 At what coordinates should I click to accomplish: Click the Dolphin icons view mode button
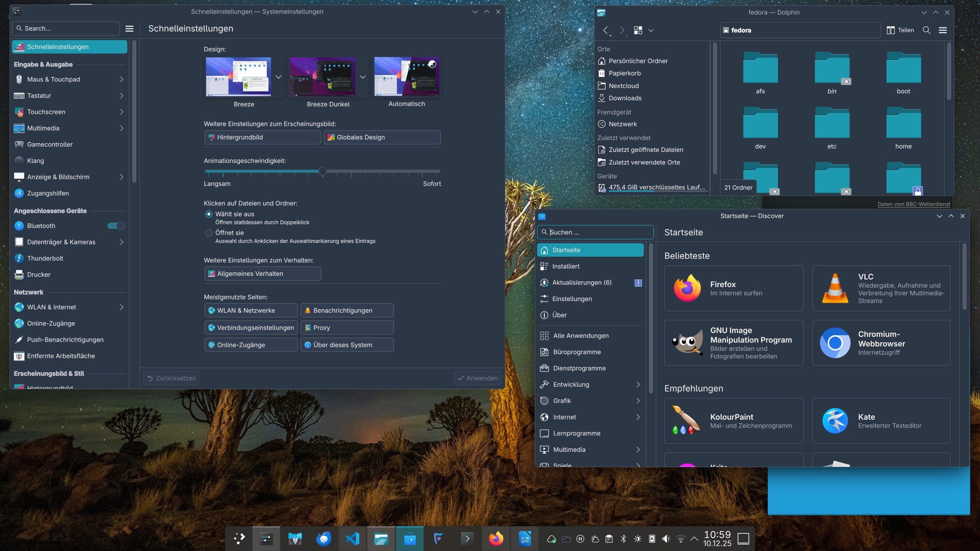(x=638, y=30)
